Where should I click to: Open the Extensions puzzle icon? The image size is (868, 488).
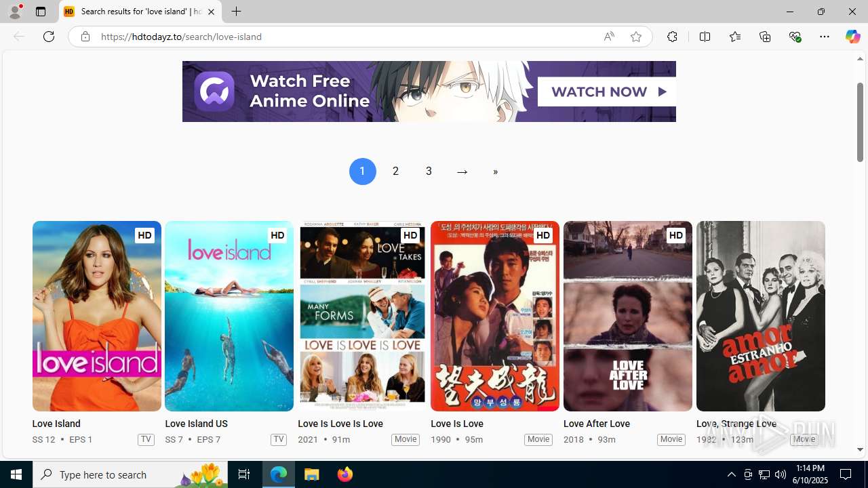672,37
